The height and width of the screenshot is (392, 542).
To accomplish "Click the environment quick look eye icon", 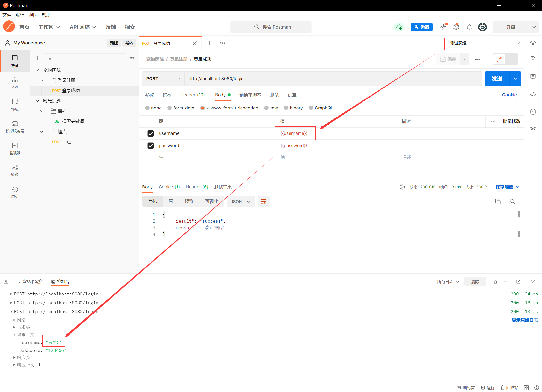I will pyautogui.click(x=533, y=43).
